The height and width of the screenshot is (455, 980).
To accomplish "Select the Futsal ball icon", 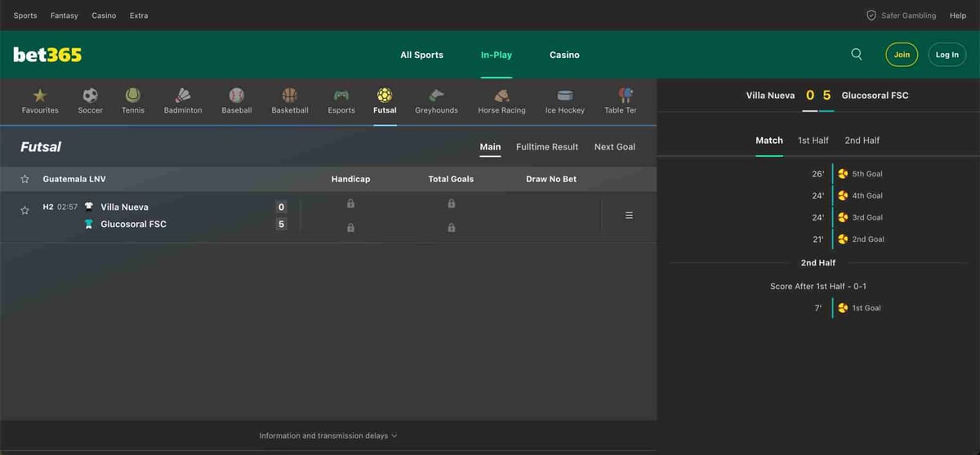I will point(385,95).
